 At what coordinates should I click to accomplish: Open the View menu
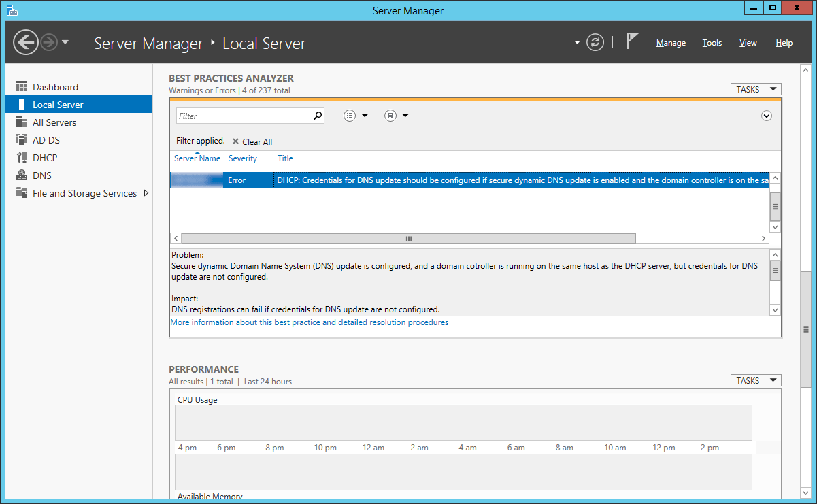click(748, 43)
